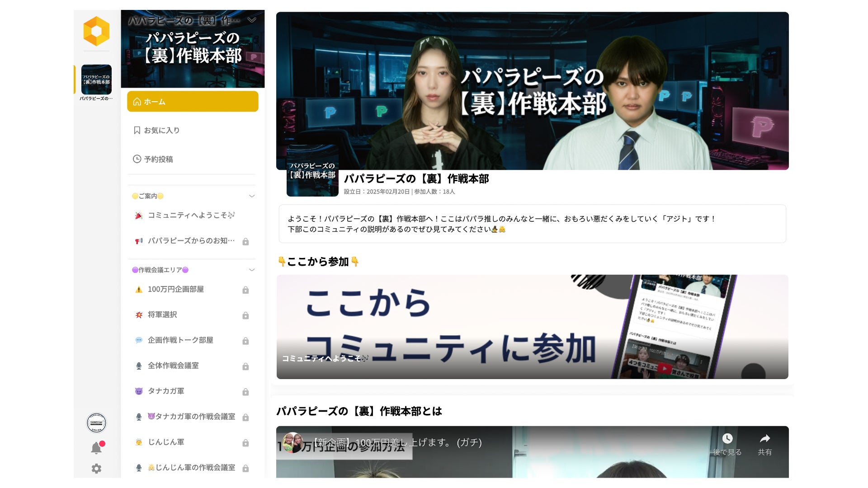Viewport: 868px width, 488px height.
Task: Click video channel avatar in player
Action: (x=292, y=443)
